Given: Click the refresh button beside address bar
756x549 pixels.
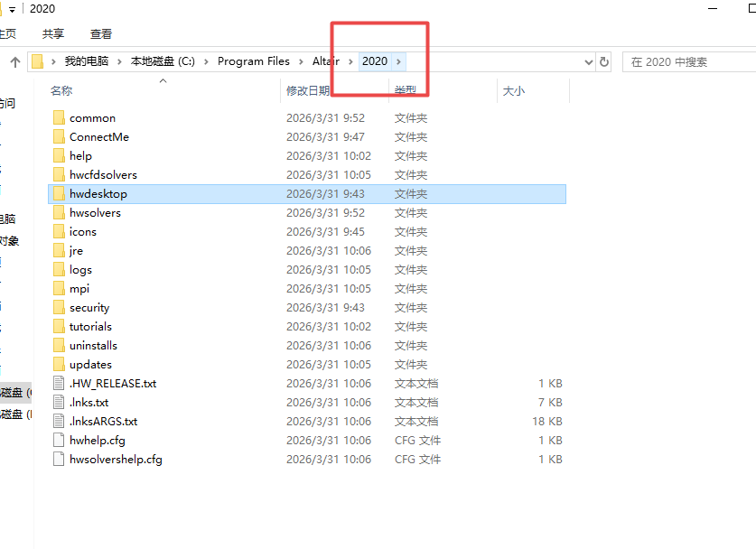Looking at the screenshot, I should click(604, 62).
